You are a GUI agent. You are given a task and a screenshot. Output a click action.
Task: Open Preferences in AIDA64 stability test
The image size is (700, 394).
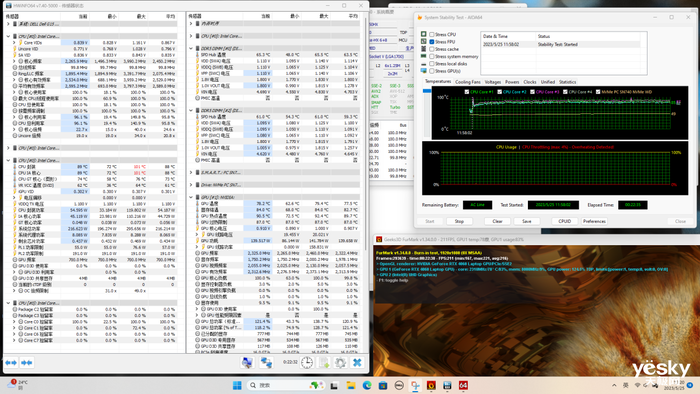594,221
